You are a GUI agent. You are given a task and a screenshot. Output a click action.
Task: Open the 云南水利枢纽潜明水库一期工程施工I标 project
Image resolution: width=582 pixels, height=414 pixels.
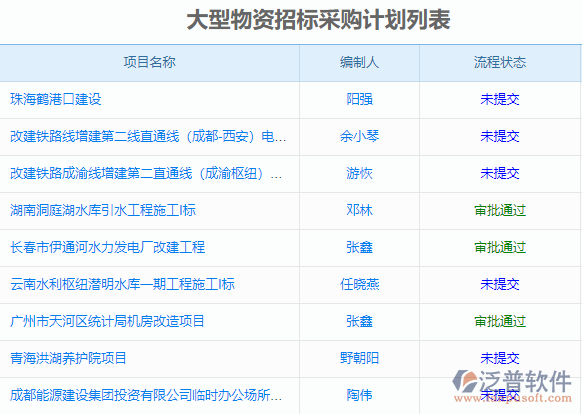[x=122, y=284]
